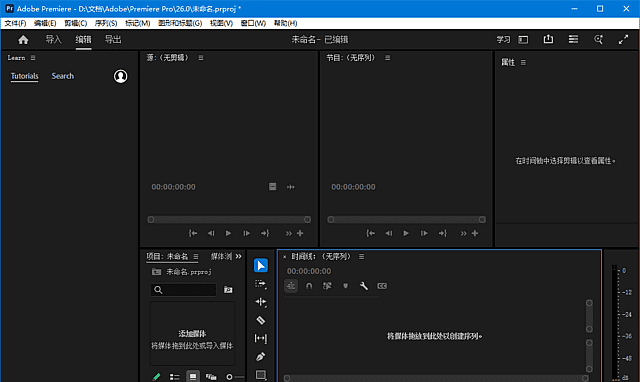Viewport: 640px width, 382px height.
Task: Click the new search bin folder icon
Action: [x=228, y=290]
